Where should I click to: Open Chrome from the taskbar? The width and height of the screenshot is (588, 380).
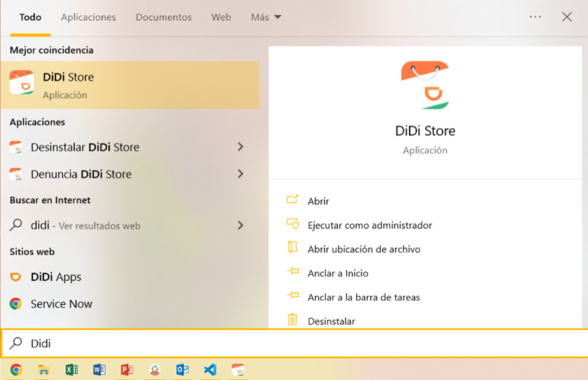pos(16,370)
